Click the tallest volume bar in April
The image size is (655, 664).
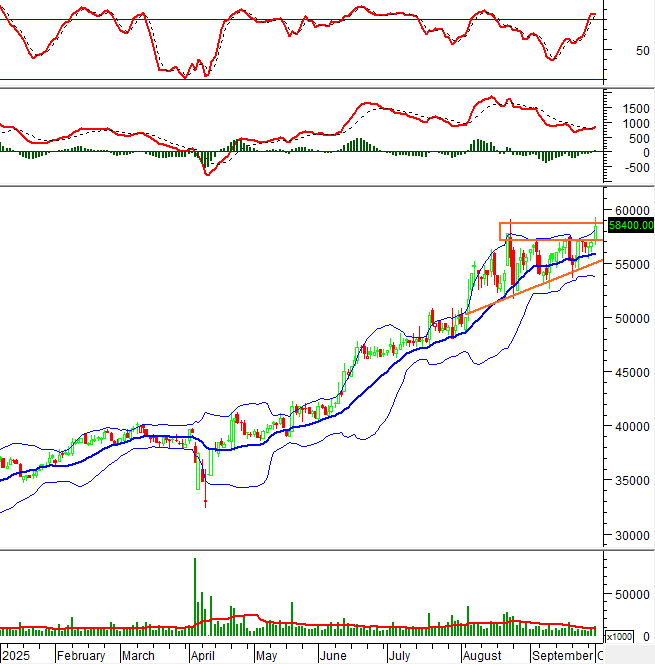coord(195,594)
